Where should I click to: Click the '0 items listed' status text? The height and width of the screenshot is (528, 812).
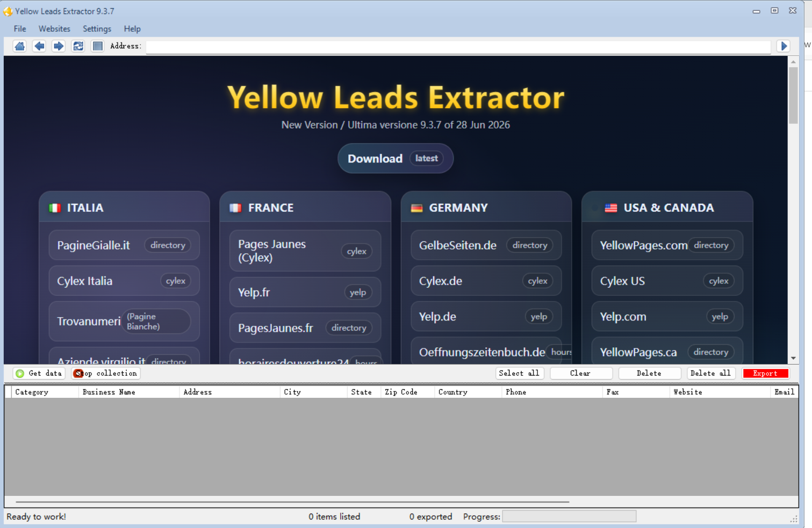[334, 517]
